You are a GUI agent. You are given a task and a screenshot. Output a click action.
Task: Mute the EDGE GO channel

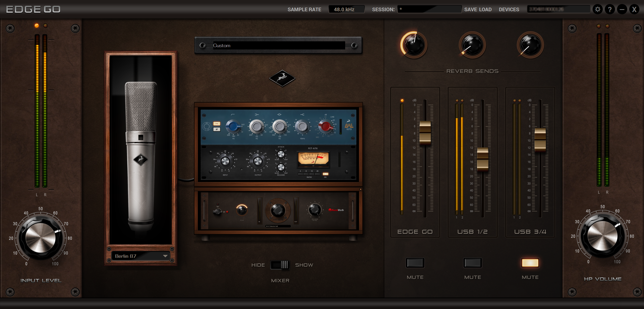click(x=415, y=263)
